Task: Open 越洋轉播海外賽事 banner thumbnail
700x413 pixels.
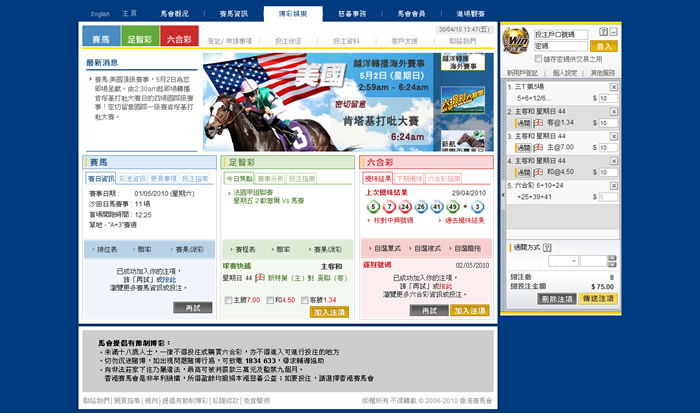Action: click(x=463, y=62)
